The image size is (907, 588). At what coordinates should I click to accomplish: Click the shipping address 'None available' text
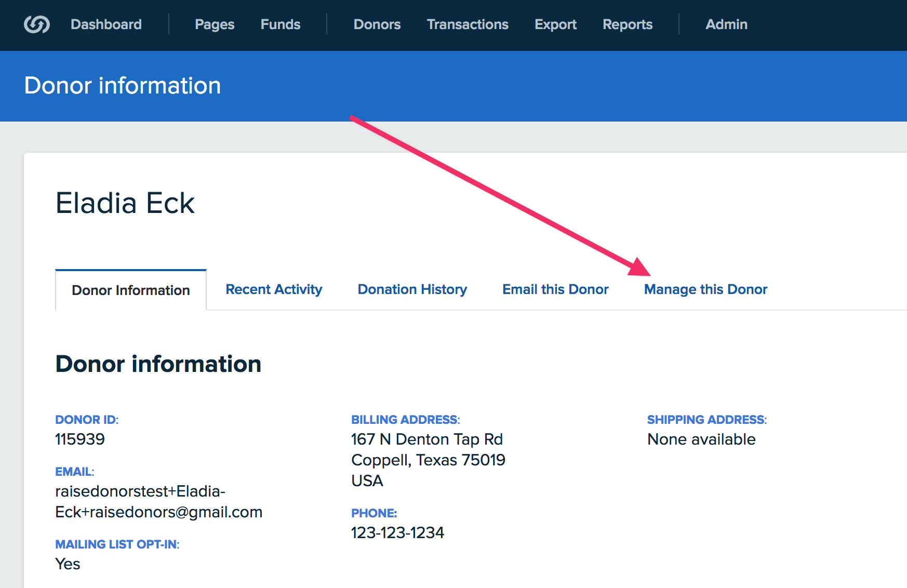tap(701, 439)
